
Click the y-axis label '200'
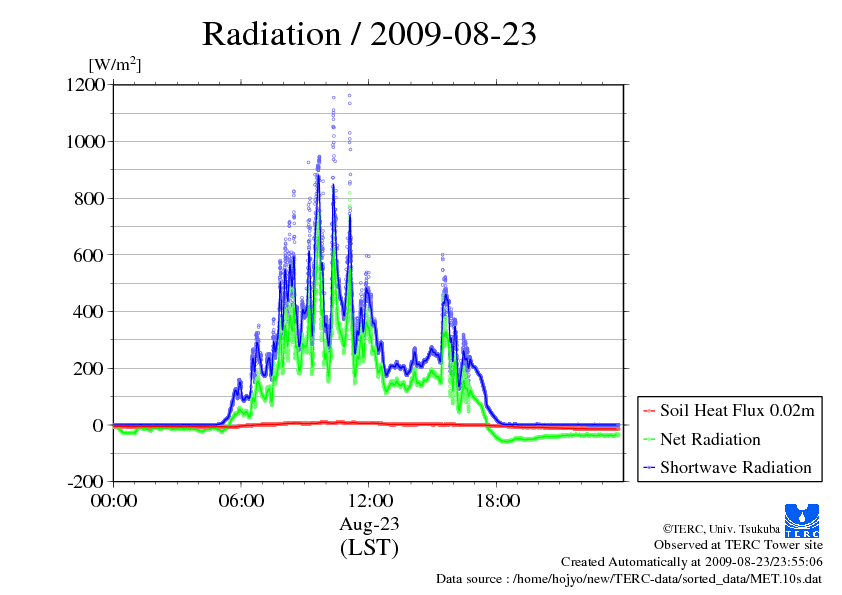[89, 368]
